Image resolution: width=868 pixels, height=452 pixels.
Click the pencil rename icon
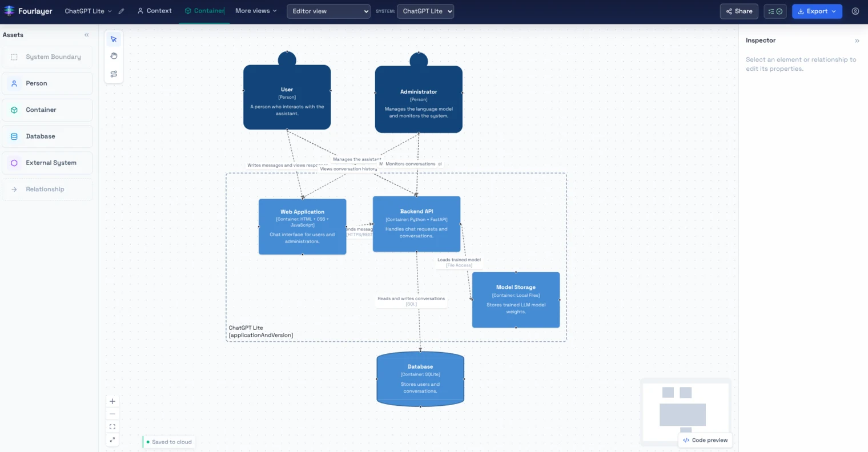(x=121, y=11)
